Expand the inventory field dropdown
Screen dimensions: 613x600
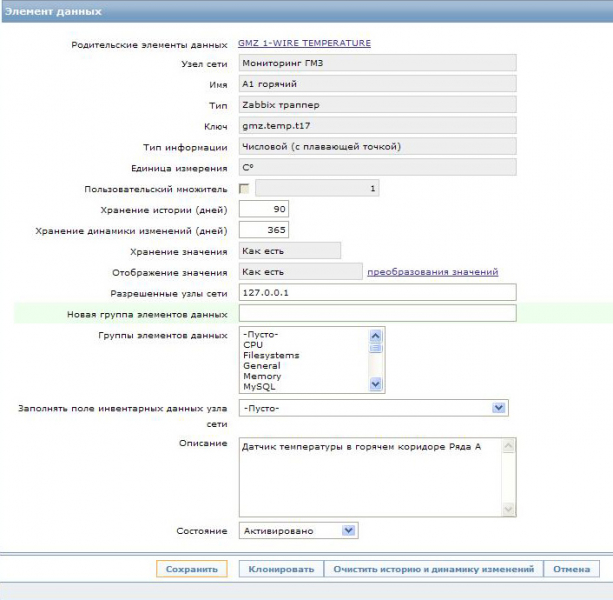click(x=498, y=408)
